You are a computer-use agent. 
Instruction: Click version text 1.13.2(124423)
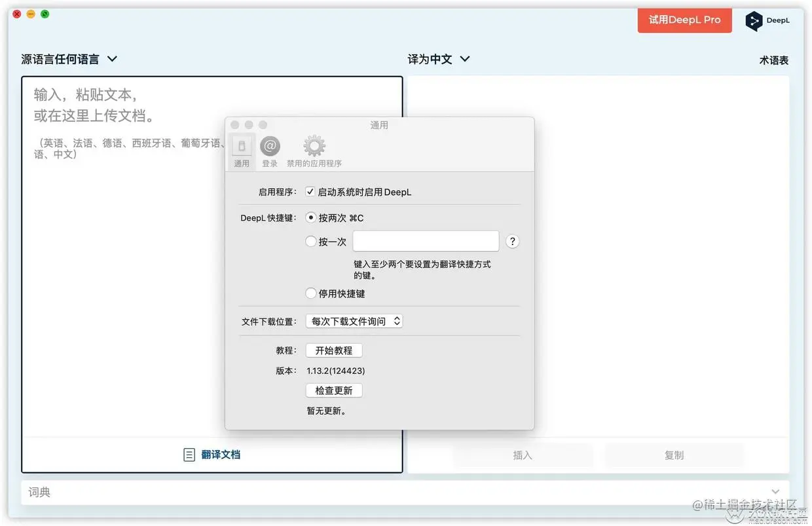pos(336,371)
